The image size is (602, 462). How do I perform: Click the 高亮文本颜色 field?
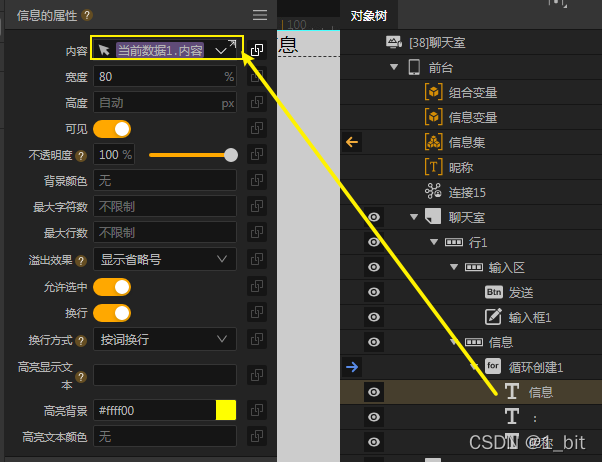click(165, 436)
